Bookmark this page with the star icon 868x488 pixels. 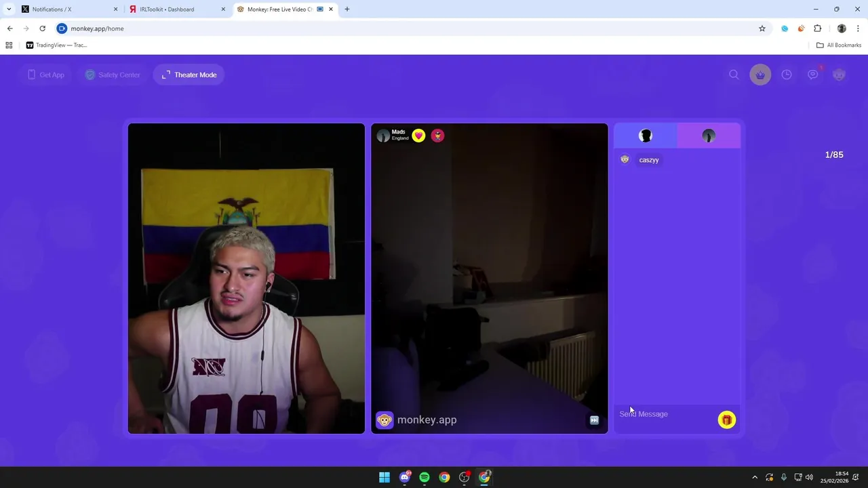762,28
